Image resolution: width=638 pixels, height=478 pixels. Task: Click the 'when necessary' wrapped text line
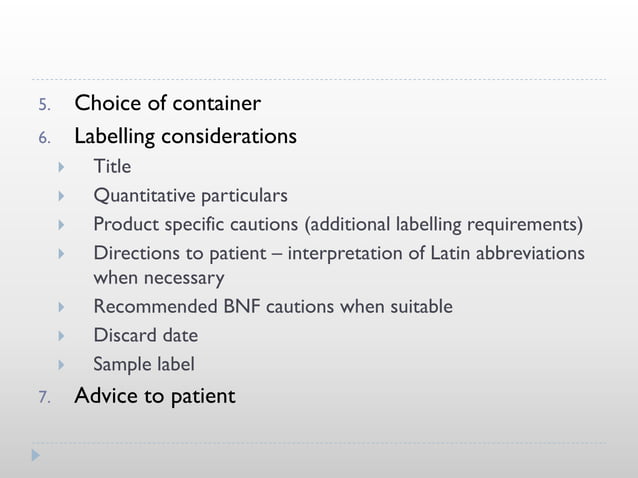tap(158, 277)
